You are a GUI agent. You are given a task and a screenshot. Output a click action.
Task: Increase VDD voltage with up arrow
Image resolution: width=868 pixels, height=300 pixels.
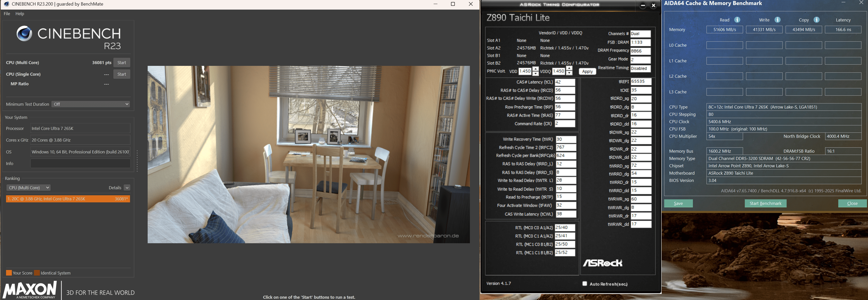tap(535, 69)
